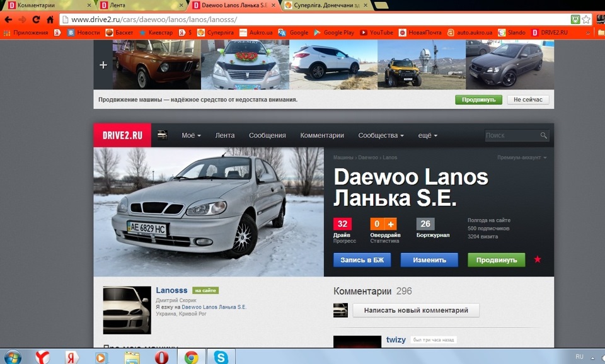
Task: Open the YouTube bookmark
Action: (377, 33)
